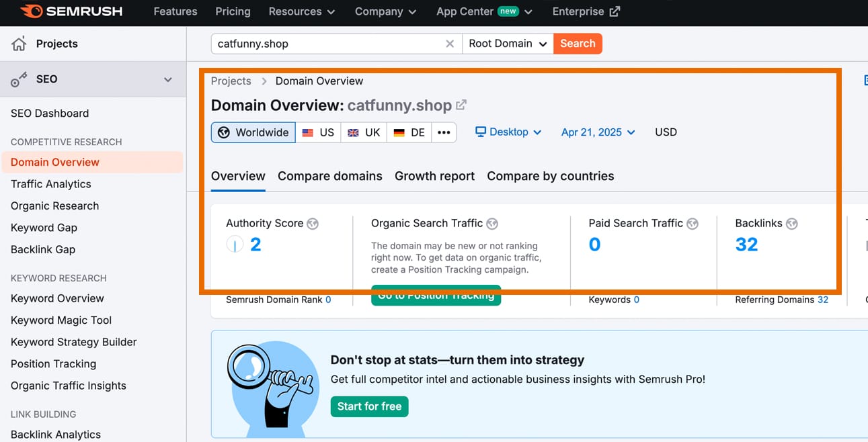Open Organic Research in the sidebar

(x=55, y=206)
